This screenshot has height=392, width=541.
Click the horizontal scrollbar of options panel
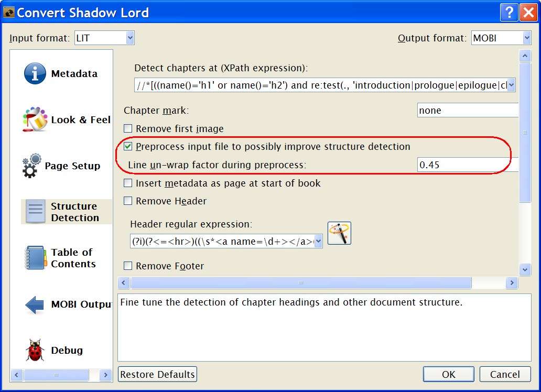(x=300, y=283)
